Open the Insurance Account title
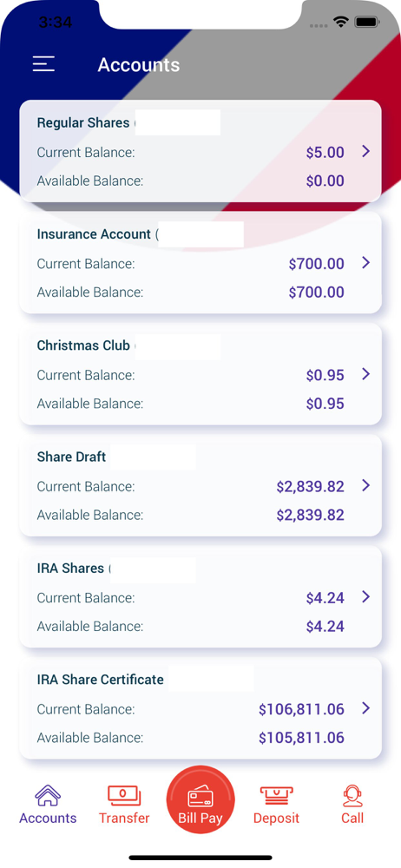This screenshot has height=868, width=401. pyautogui.click(x=94, y=234)
